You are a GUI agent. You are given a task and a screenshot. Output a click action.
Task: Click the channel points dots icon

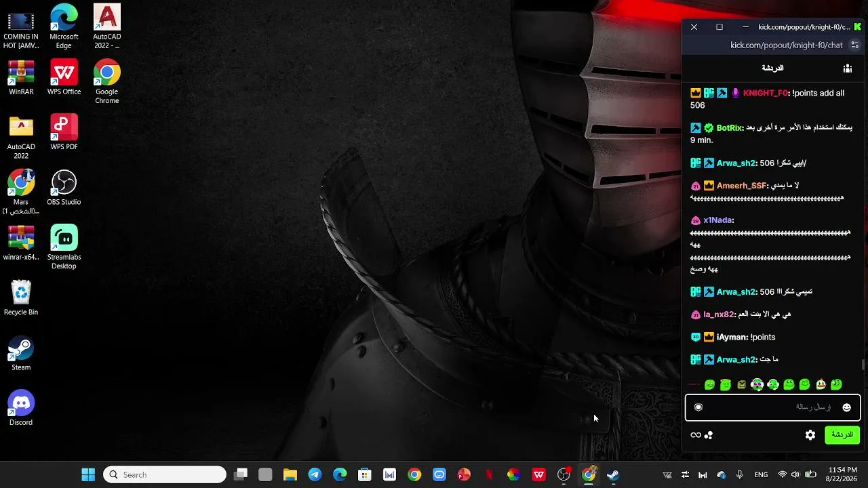click(x=709, y=435)
